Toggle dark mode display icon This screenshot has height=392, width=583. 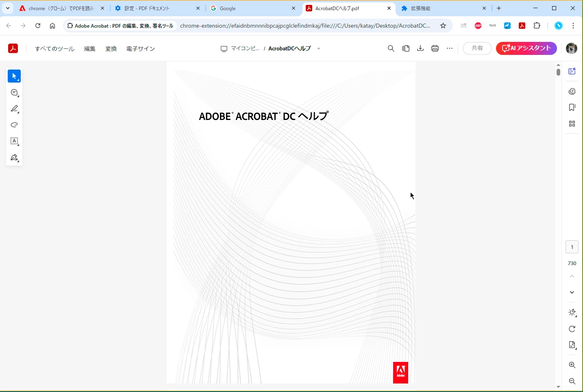coord(572,312)
